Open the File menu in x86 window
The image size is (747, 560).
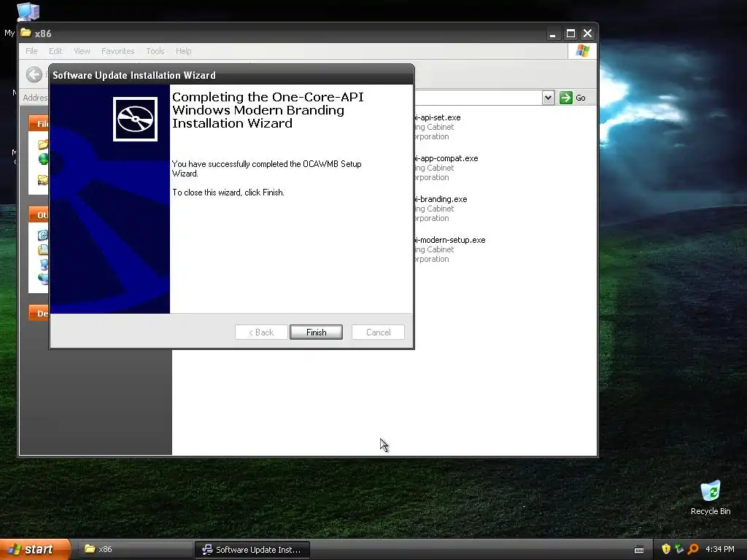click(31, 51)
